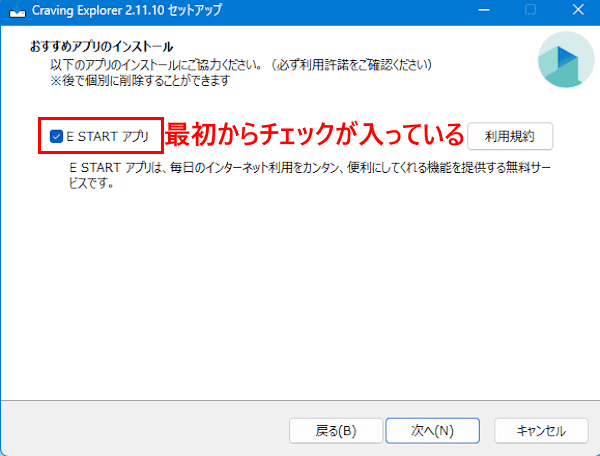Cancel setup with the キャンセル button
This screenshot has width=600, height=456.
[541, 431]
